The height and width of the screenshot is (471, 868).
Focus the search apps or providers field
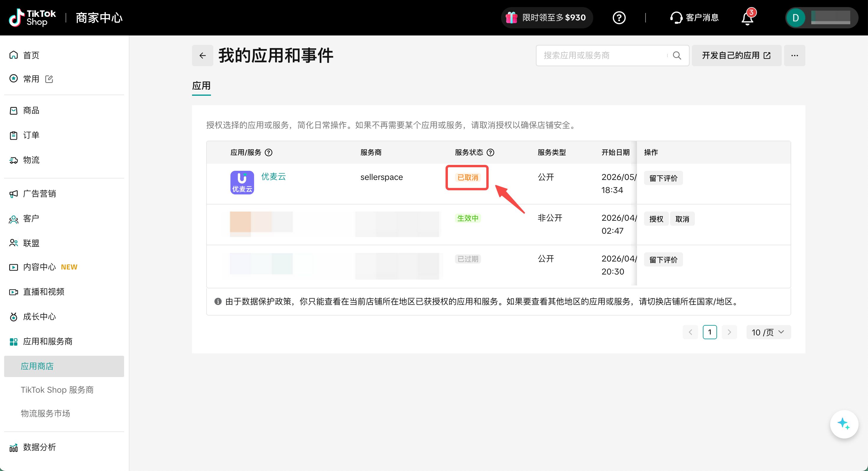[x=612, y=56]
